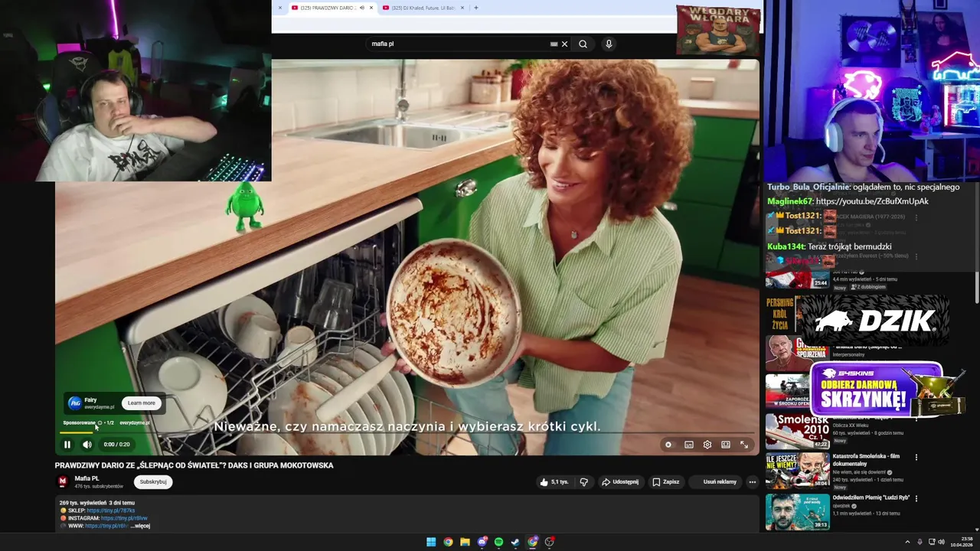Clear the search text with X
980x551 pixels.
[565, 44]
